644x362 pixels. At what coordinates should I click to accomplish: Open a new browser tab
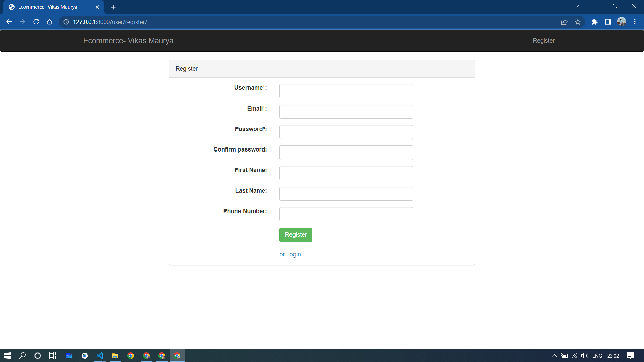pyautogui.click(x=113, y=7)
